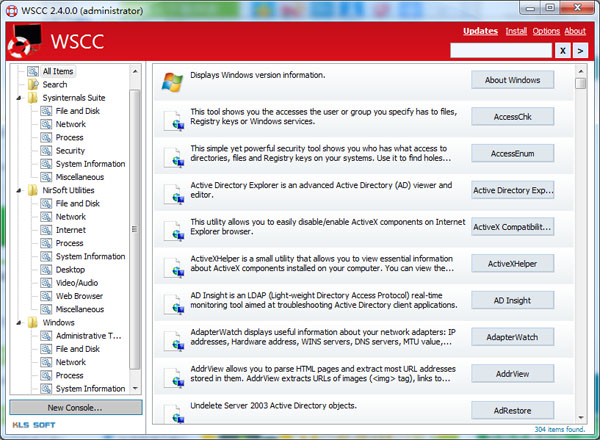Image resolution: width=600 pixels, height=440 pixels.
Task: Select Process under Sysinternals Suite
Action: tap(69, 137)
